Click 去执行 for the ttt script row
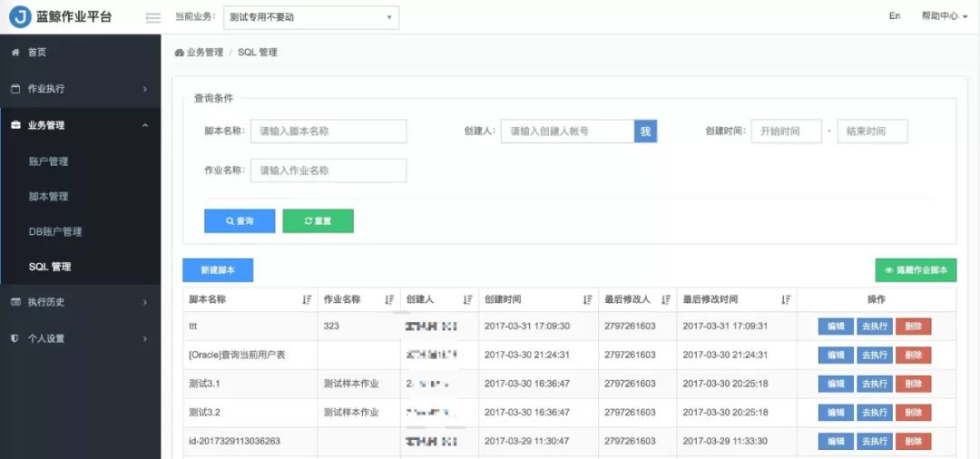Viewport: 980px width, 459px height. coord(875,327)
